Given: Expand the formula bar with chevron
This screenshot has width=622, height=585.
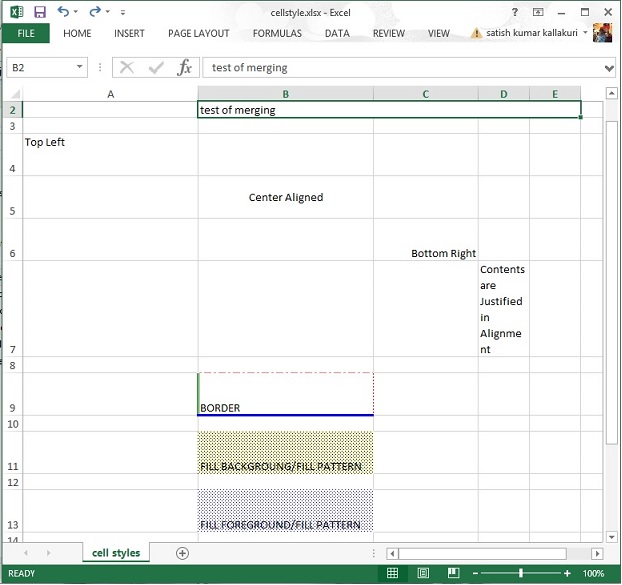Looking at the screenshot, I should (610, 68).
